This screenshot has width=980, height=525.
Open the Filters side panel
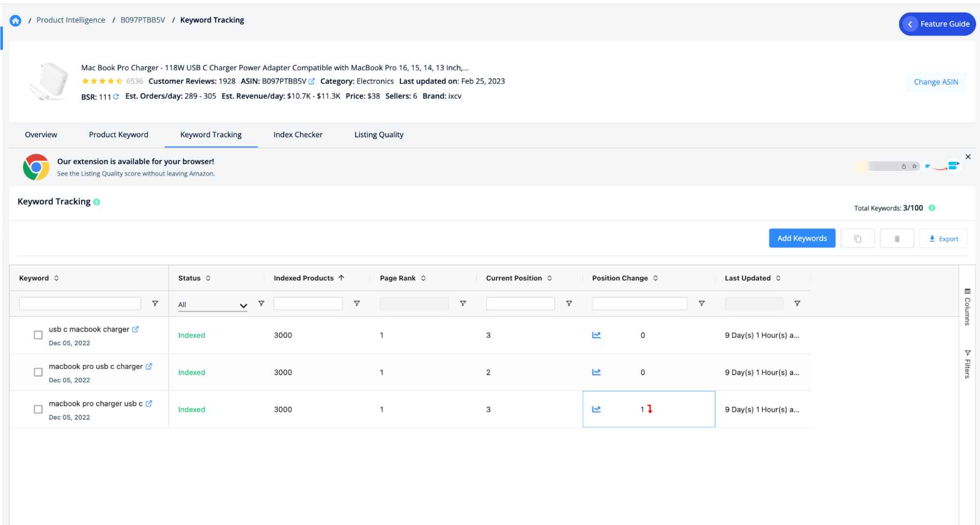coord(967,364)
